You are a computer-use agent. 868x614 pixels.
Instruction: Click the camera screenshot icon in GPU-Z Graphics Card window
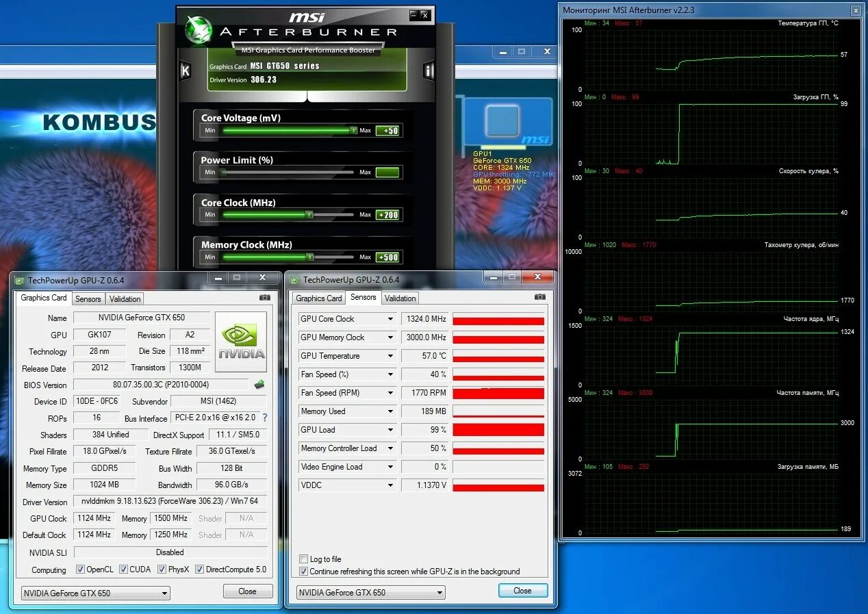pos(265,298)
